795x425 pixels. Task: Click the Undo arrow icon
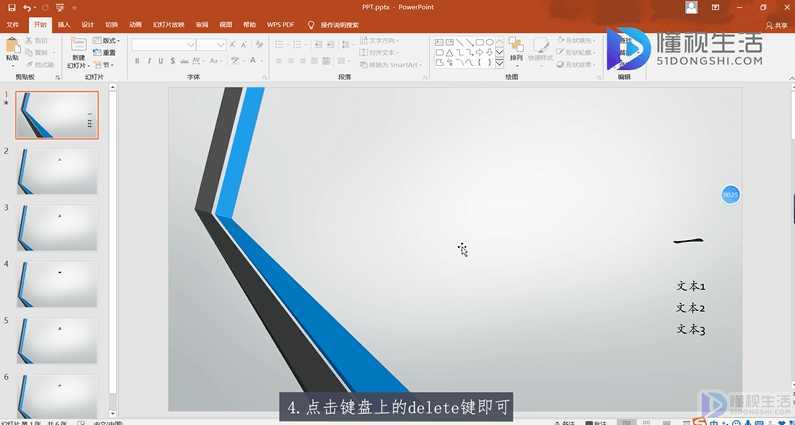click(x=27, y=8)
